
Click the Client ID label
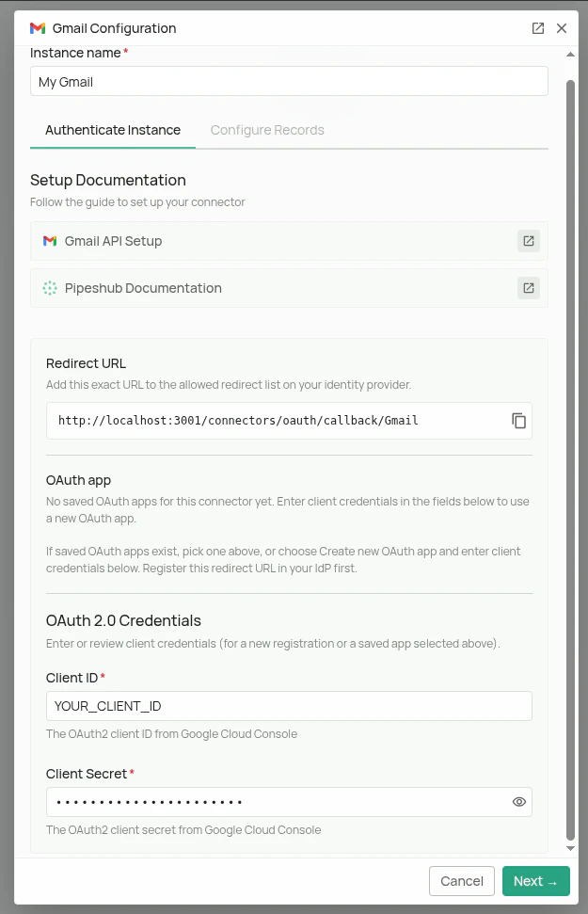72,678
